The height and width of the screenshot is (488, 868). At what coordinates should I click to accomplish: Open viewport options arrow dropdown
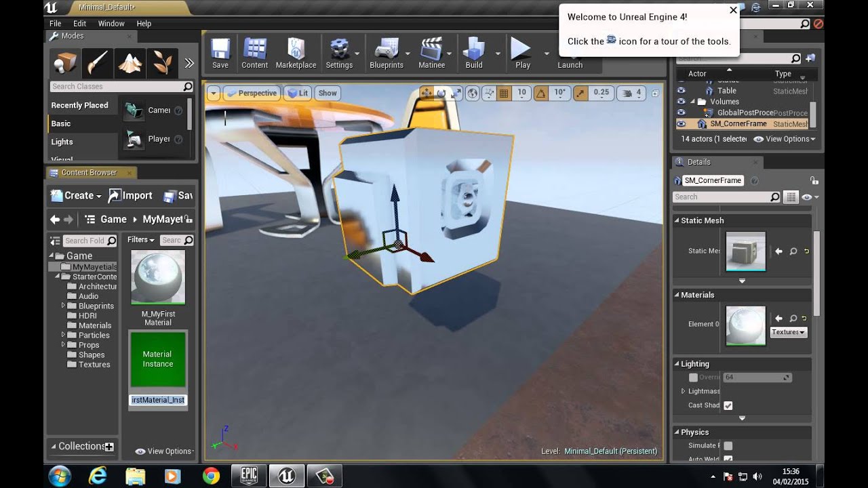coord(214,94)
